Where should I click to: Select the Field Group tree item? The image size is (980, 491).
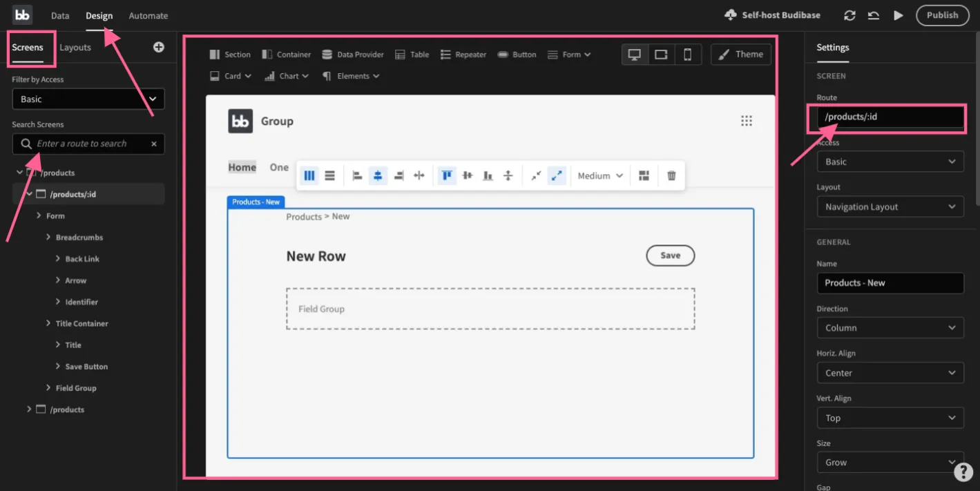(76, 388)
